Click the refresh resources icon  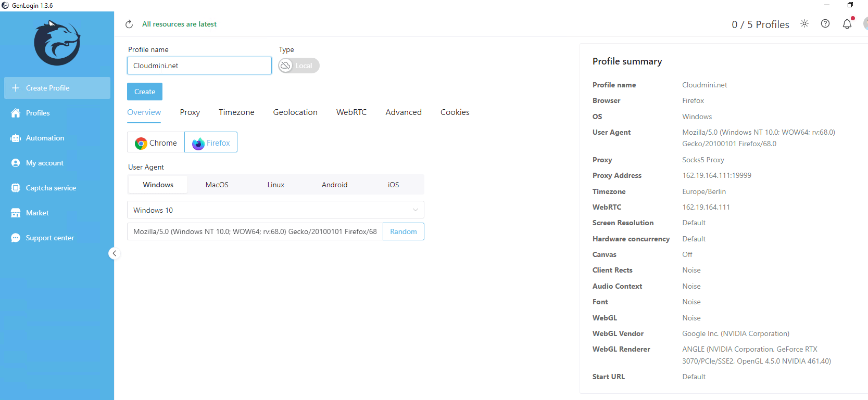tap(129, 24)
